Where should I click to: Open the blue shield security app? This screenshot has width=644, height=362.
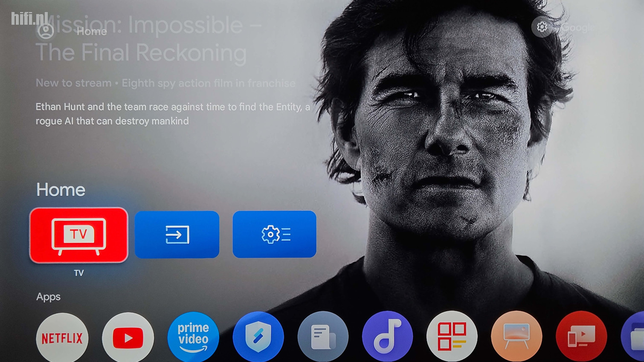pos(258,337)
